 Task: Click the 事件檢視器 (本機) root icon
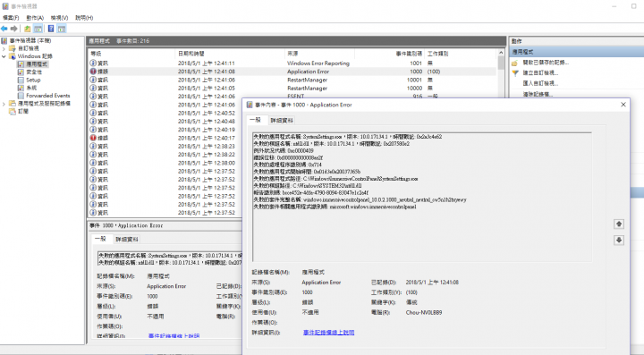pos(4,40)
